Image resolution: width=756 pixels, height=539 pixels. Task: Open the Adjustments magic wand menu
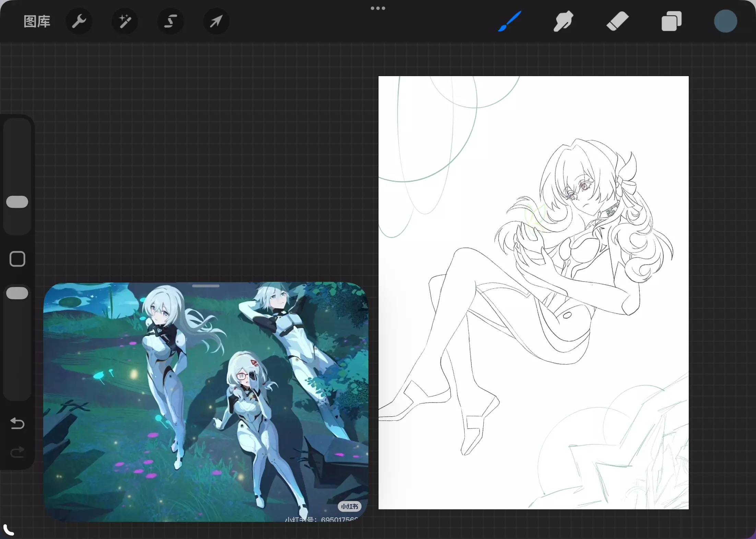pyautogui.click(x=125, y=22)
